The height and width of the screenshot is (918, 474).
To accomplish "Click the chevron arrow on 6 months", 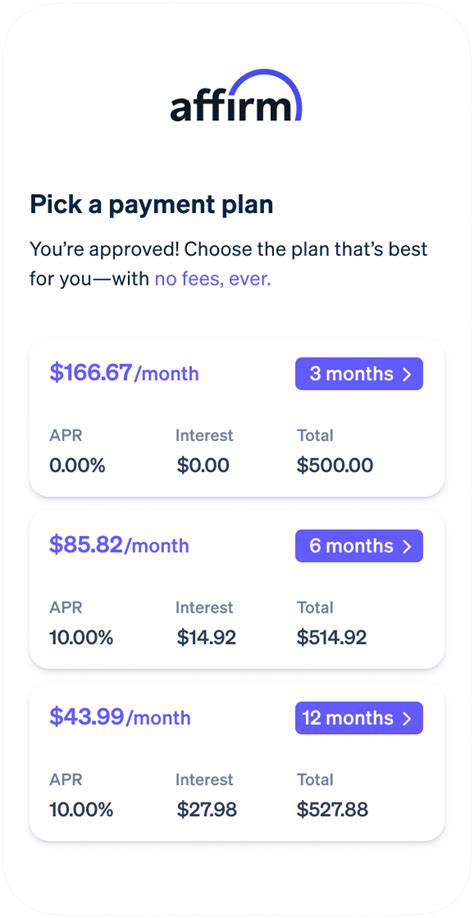I will [407, 546].
